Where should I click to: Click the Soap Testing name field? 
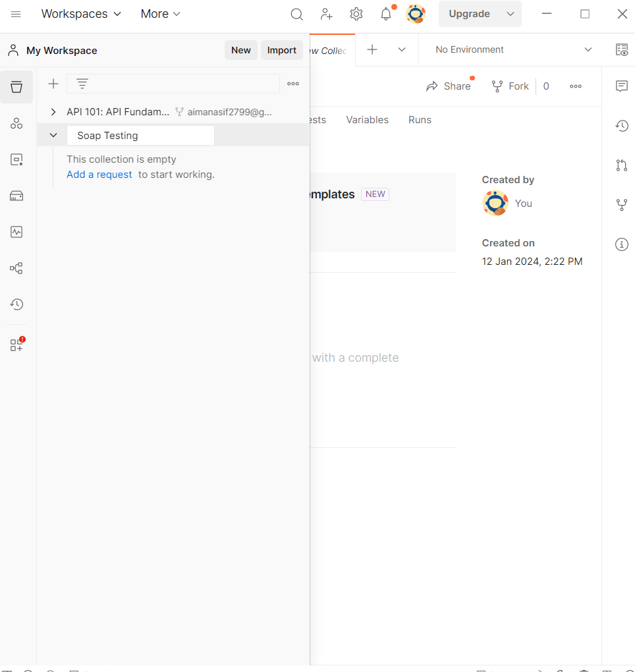tap(140, 136)
